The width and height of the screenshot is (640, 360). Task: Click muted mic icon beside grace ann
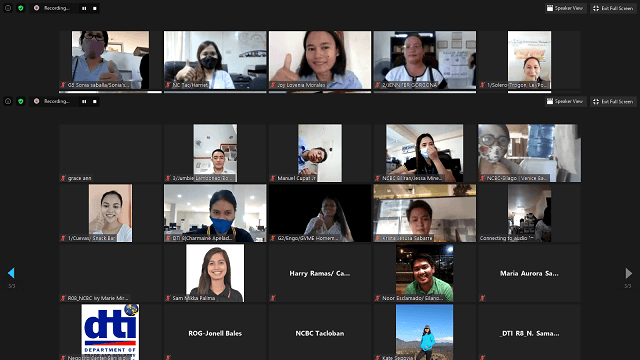[63, 178]
